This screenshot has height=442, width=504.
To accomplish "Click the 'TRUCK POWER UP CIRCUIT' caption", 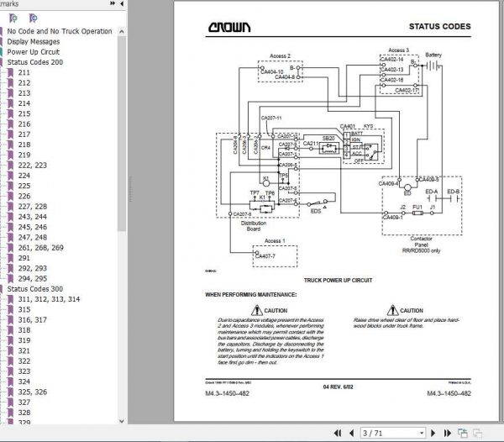I will pos(339,281).
